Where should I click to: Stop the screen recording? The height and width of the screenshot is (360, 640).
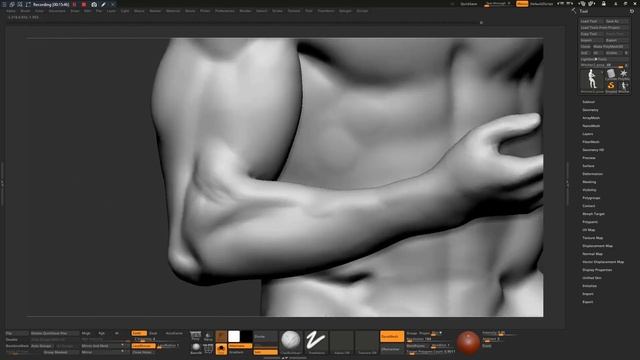(84, 4)
